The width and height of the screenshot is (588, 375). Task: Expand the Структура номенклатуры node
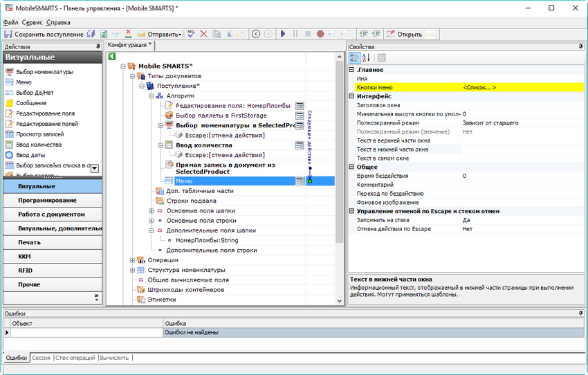pyautogui.click(x=132, y=270)
